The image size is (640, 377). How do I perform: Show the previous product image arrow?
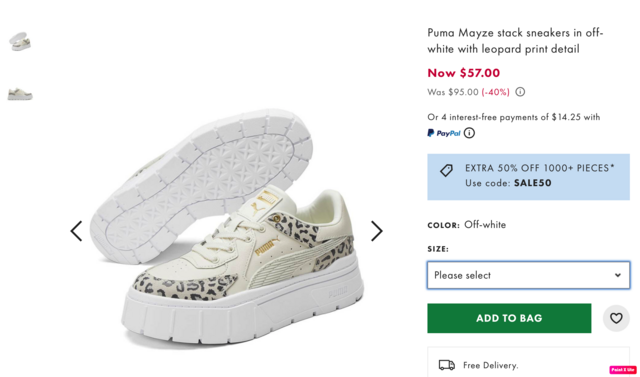[76, 231]
